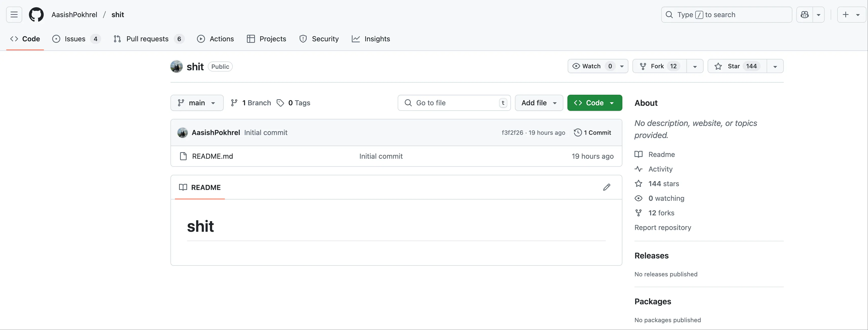The image size is (868, 330).
Task: View the 0 Tags list
Action: [293, 103]
